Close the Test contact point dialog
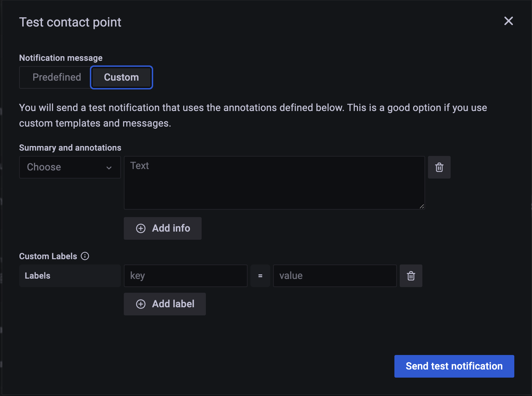 [508, 21]
